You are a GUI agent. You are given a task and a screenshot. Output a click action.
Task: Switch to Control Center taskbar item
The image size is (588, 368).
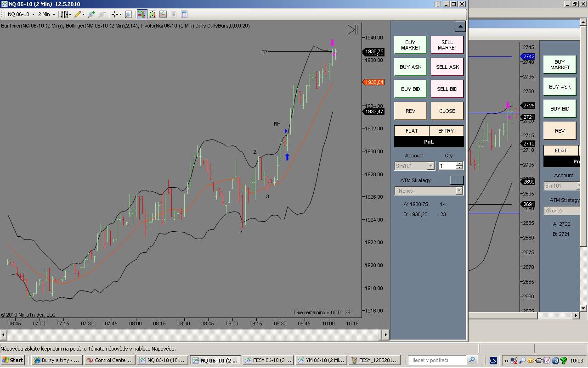pos(110,360)
